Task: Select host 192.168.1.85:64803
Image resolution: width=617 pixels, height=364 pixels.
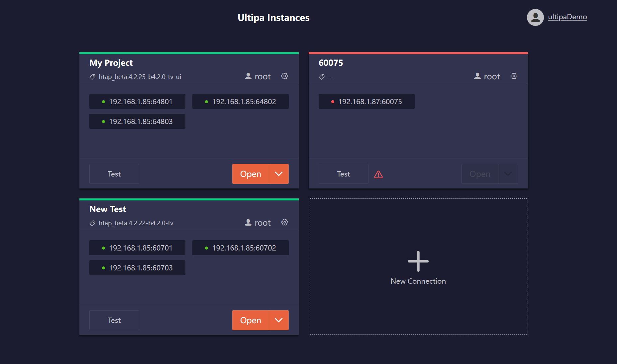Action: pyautogui.click(x=137, y=121)
